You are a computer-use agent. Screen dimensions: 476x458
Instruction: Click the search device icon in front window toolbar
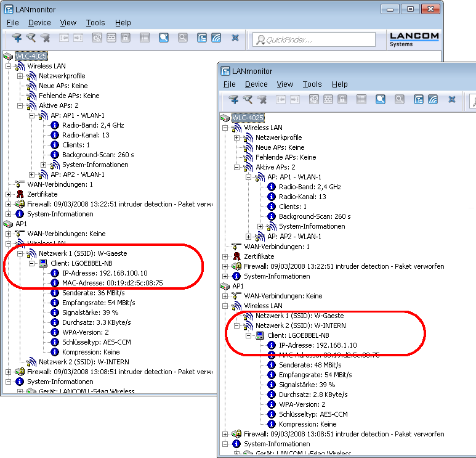(248, 99)
